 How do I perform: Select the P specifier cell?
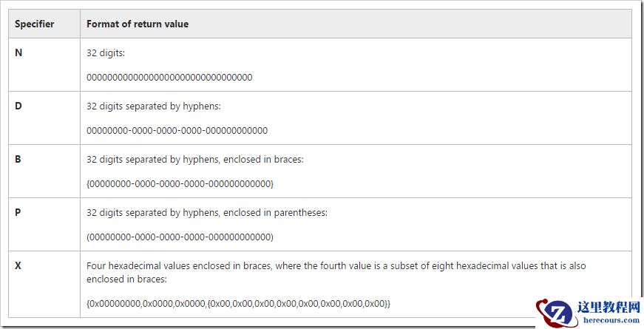[x=18, y=212]
